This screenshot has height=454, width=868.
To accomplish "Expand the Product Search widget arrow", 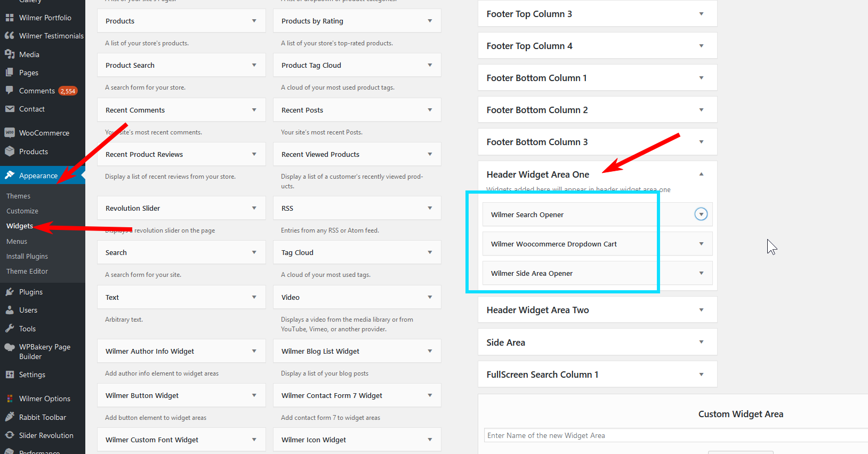I will (254, 65).
